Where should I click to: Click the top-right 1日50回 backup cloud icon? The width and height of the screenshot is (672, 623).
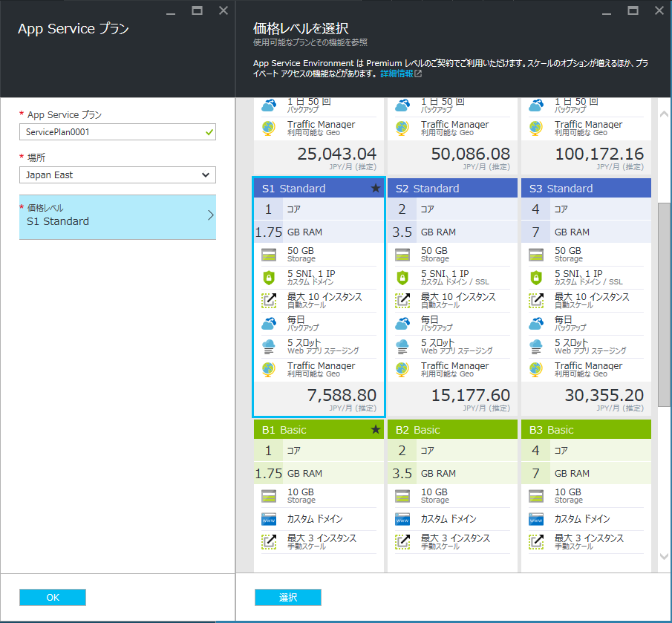536,105
